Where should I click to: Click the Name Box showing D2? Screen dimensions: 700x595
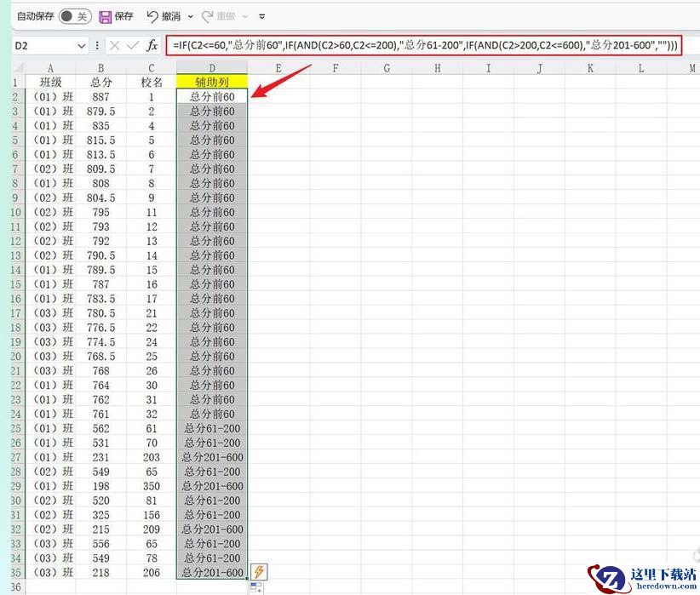coord(43,45)
